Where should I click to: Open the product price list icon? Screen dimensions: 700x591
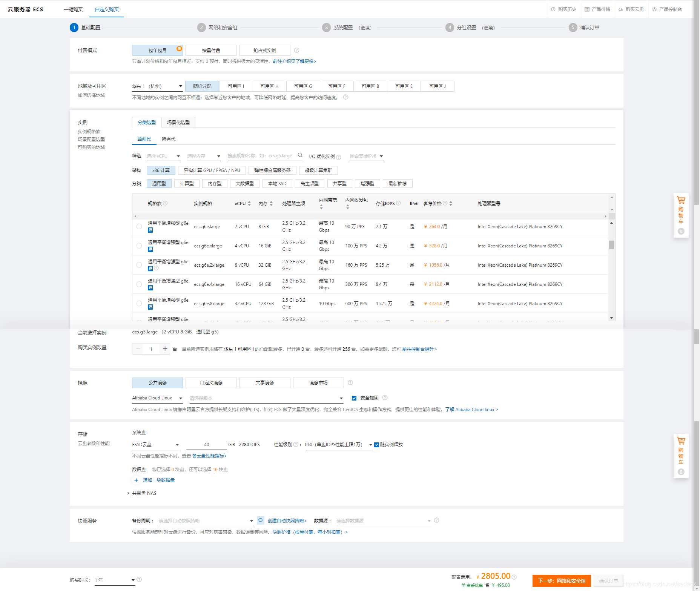coord(587,9)
